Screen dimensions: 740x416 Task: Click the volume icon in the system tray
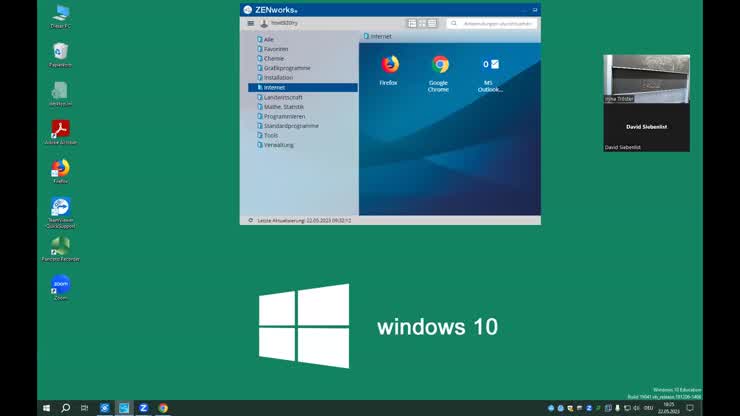[636, 408]
